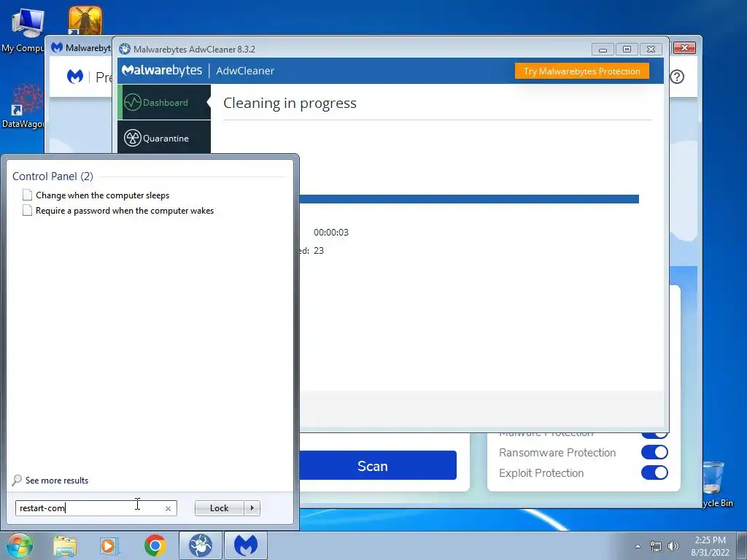Click the document icon beside Change when the computer sleeps
Screen dimensions: 747x560
27,195
